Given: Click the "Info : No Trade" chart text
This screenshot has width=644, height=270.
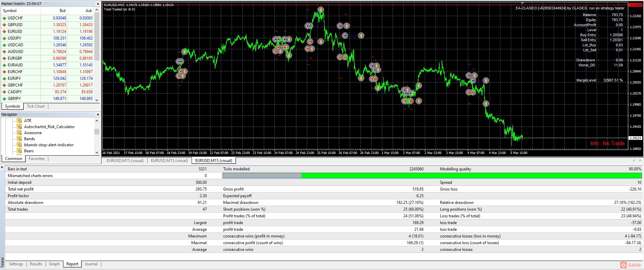Looking at the screenshot, I should coord(607,144).
